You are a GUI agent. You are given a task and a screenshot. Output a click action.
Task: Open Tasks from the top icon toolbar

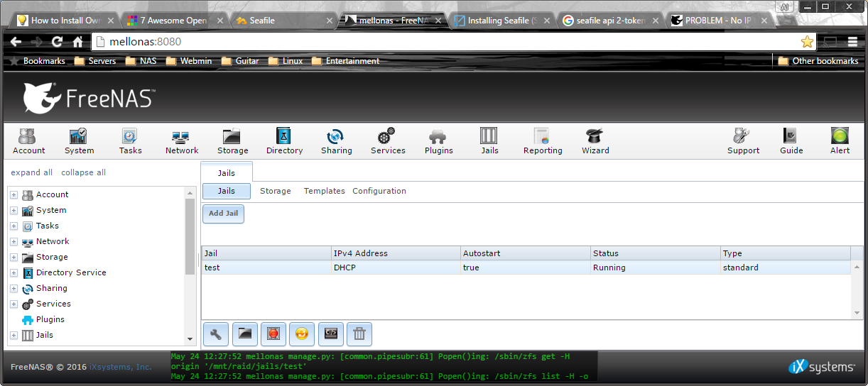130,141
